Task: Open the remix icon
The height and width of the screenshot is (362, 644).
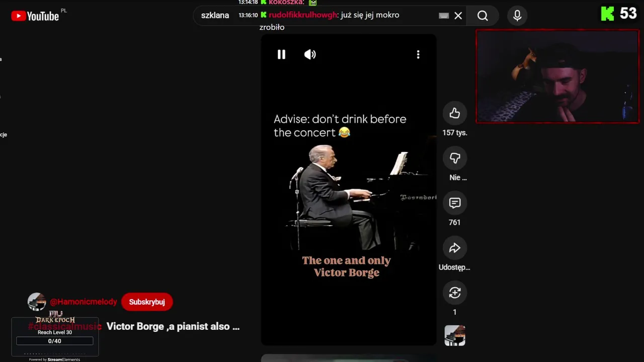Action: pos(455,293)
